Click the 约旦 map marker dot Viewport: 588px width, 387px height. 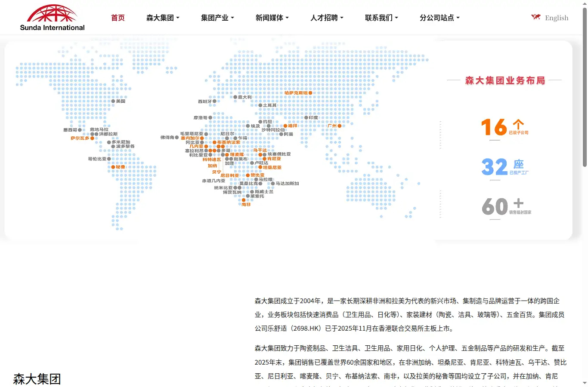260,122
